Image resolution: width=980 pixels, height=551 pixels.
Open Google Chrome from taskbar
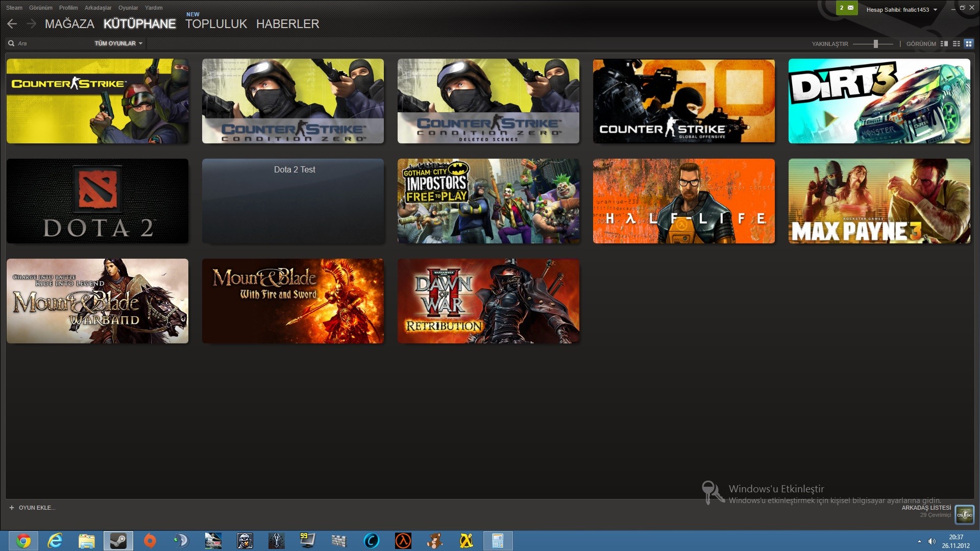click(x=23, y=541)
